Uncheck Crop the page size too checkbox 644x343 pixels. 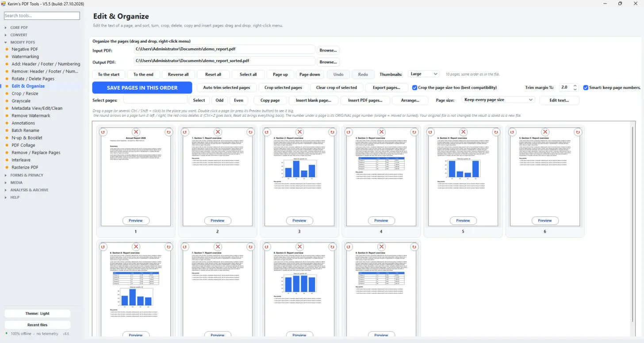tap(415, 88)
